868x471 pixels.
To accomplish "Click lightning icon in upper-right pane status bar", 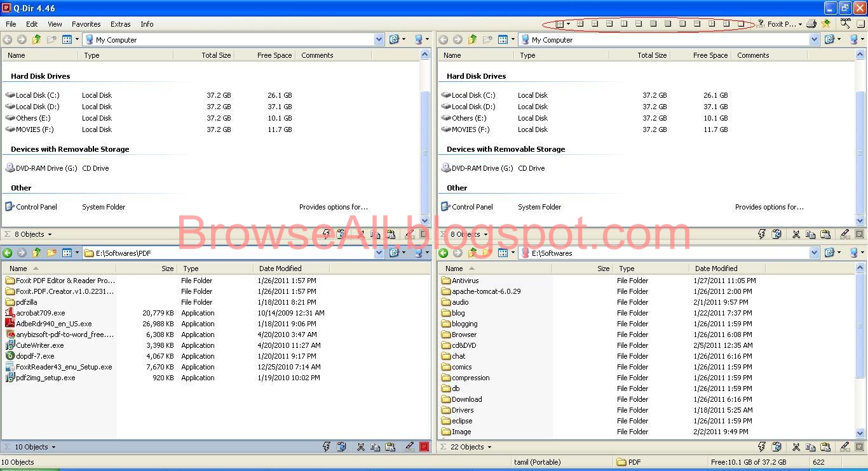I will [762, 234].
